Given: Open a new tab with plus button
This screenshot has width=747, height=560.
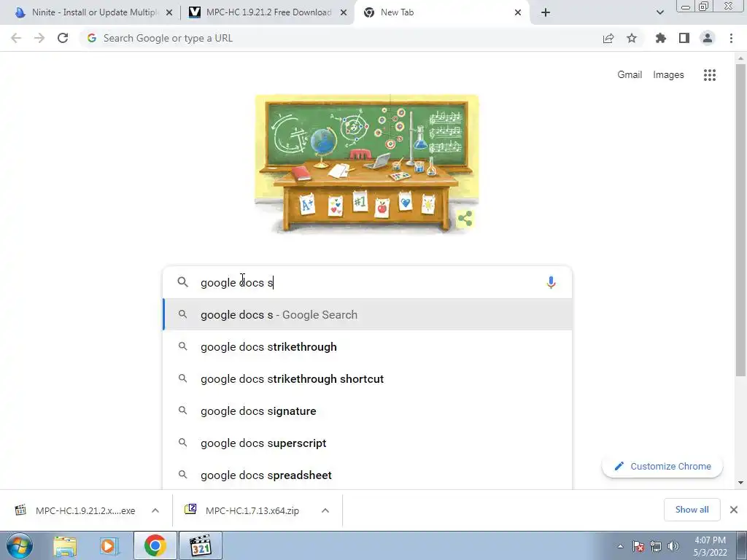Looking at the screenshot, I should point(546,12).
